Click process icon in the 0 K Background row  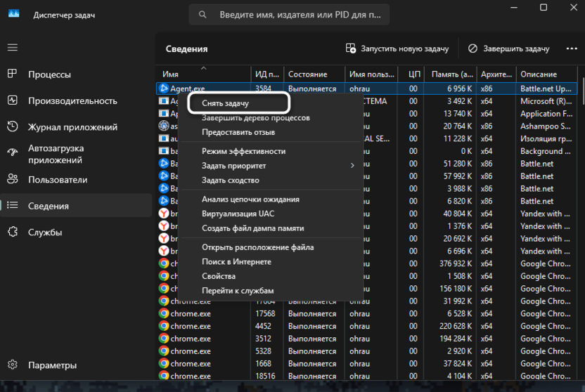[x=163, y=151]
